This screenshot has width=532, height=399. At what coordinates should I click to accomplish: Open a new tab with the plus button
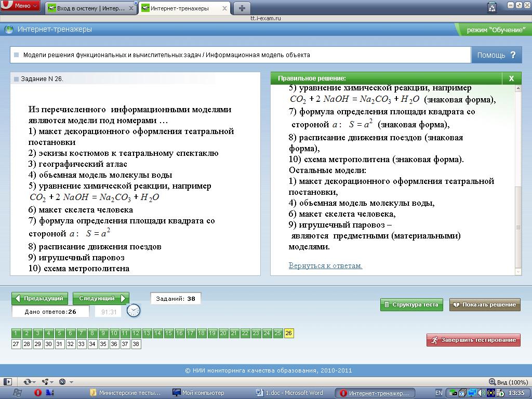[x=242, y=8]
